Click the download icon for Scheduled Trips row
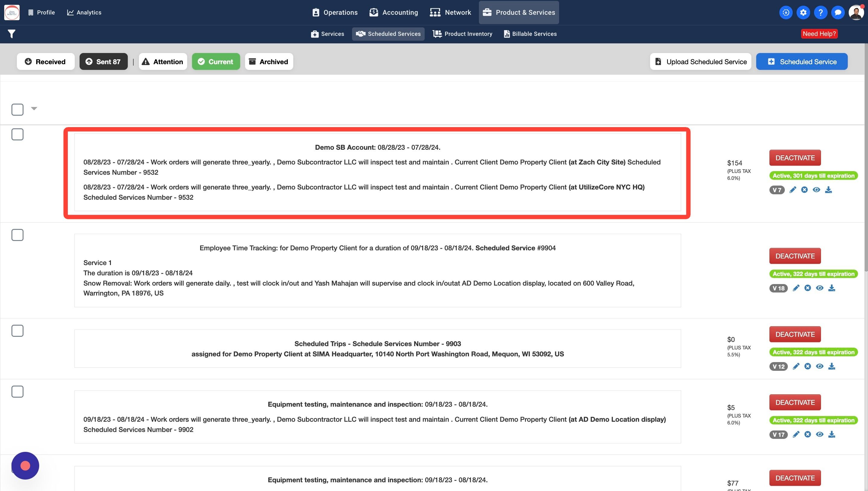Image resolution: width=868 pixels, height=491 pixels. [832, 366]
